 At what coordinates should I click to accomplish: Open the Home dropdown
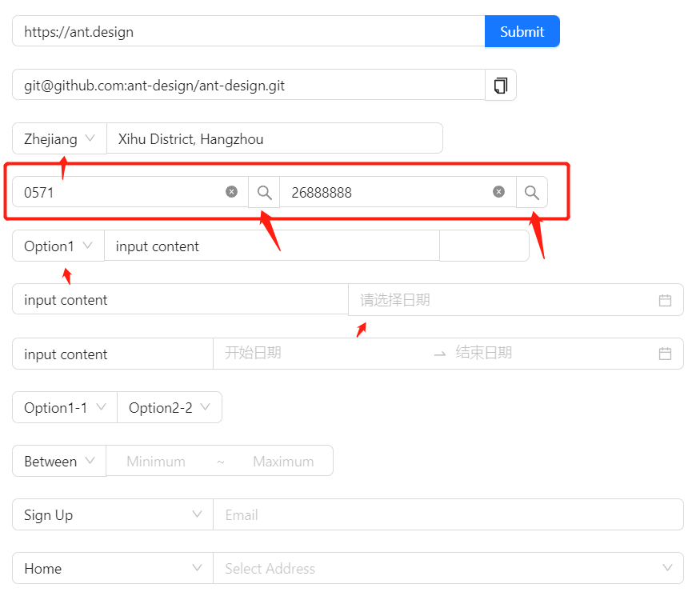click(x=113, y=568)
